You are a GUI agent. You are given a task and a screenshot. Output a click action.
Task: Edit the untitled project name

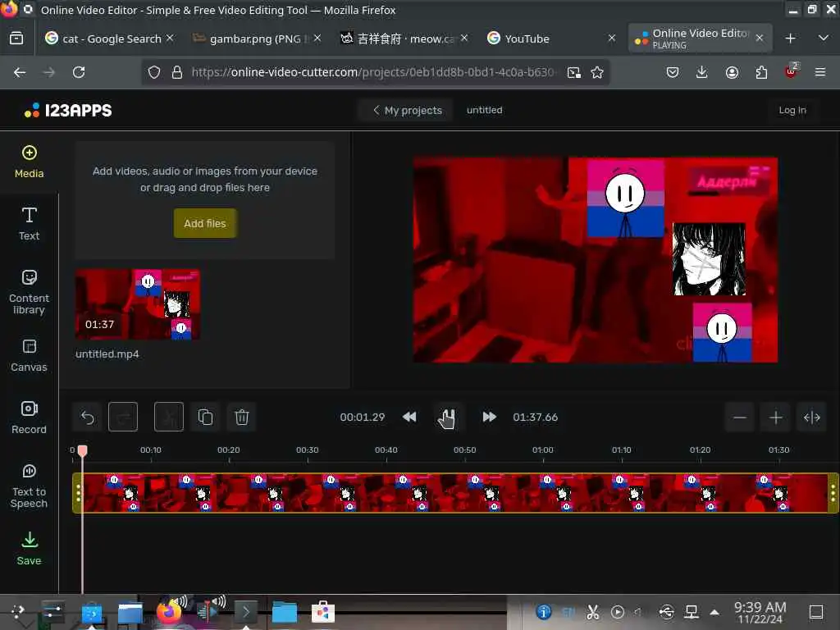pos(484,110)
